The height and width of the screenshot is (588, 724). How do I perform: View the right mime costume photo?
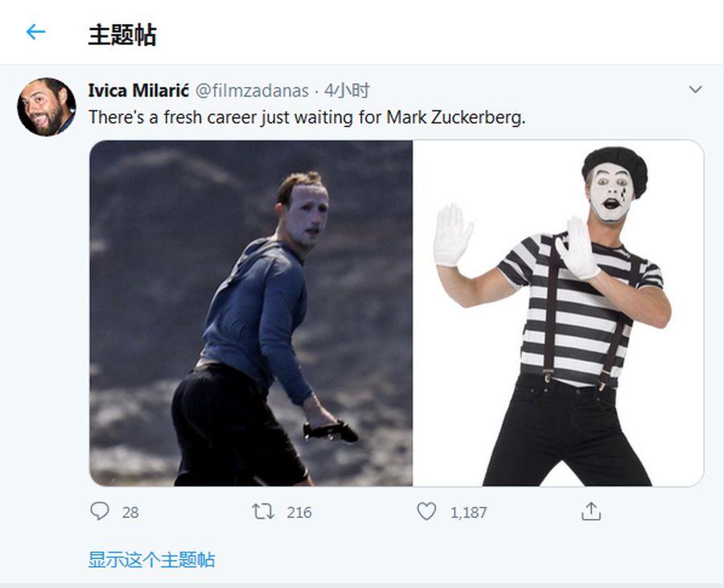click(x=558, y=313)
